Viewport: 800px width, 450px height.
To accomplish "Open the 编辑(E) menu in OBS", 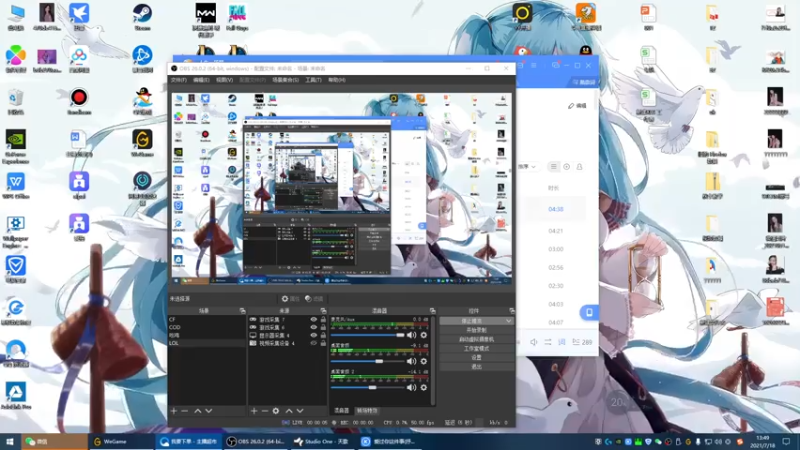I will (x=201, y=80).
